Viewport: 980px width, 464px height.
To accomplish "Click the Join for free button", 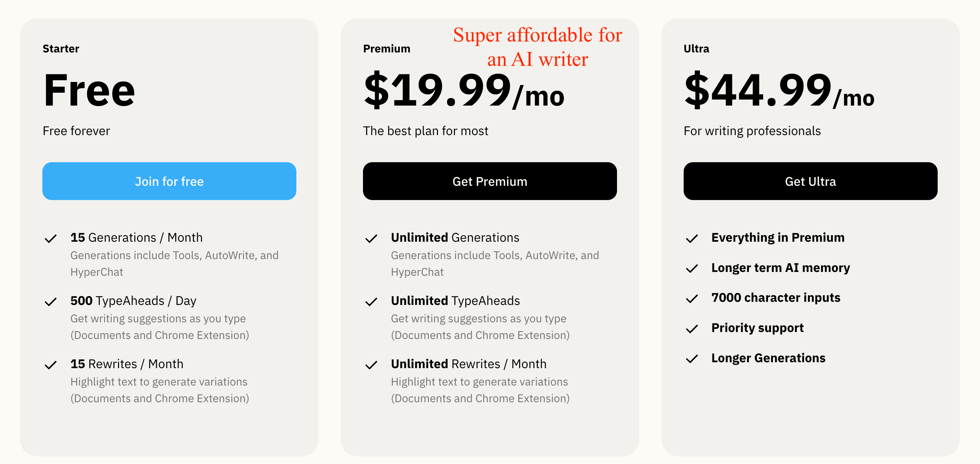I will click(169, 181).
